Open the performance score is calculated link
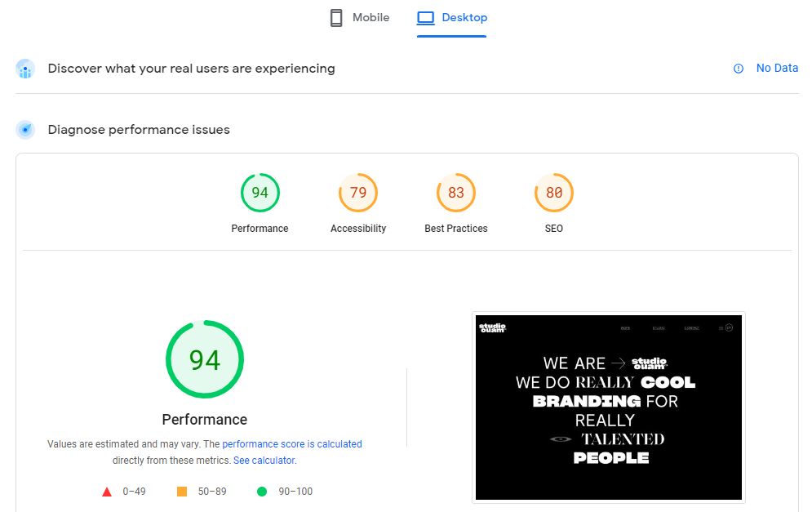This screenshot has width=812, height=512. pyautogui.click(x=293, y=443)
